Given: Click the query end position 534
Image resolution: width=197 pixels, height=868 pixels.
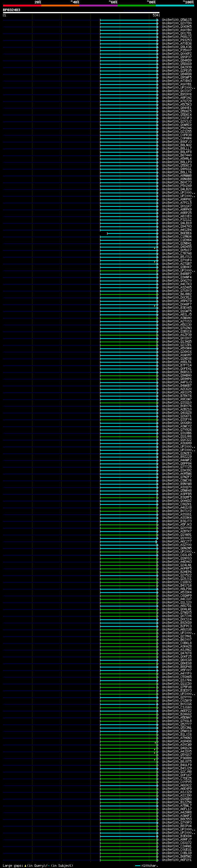Looking at the screenshot, I should click(x=155, y=15).
